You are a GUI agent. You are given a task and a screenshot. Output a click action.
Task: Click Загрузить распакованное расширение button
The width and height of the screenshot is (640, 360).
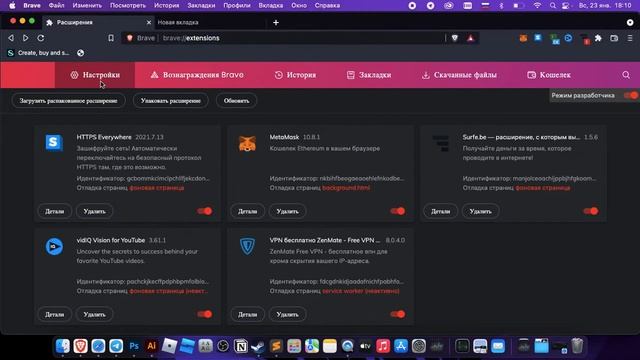tap(69, 101)
